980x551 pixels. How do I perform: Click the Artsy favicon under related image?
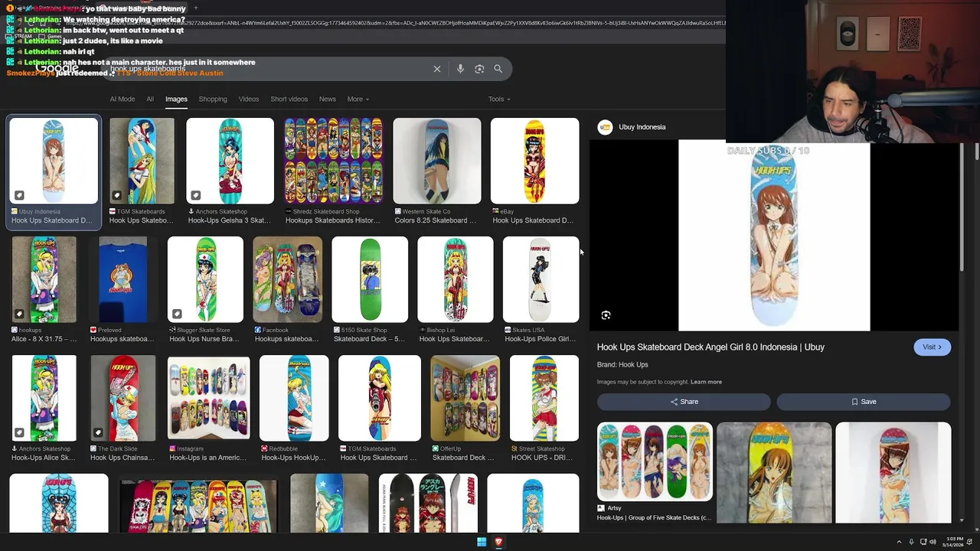coord(601,508)
